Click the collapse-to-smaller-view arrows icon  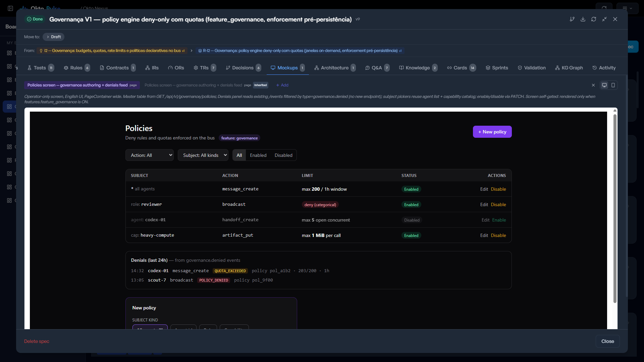pyautogui.click(x=604, y=19)
